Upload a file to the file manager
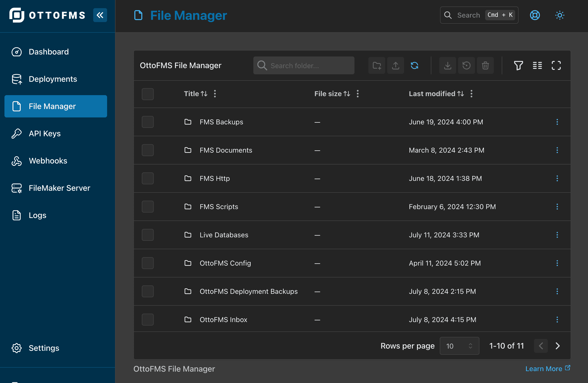 [x=395, y=65]
